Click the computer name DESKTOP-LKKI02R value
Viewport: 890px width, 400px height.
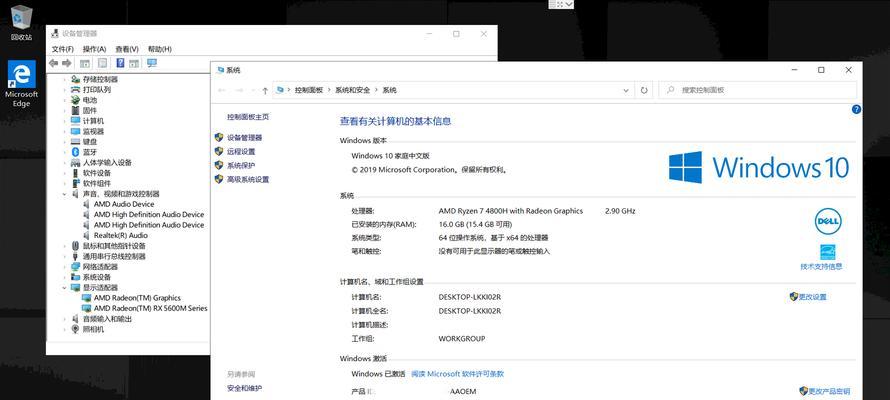coord(469,297)
